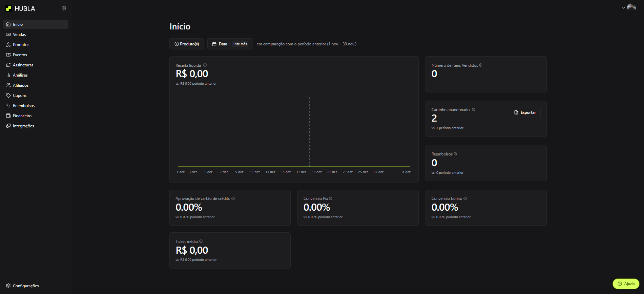The height and width of the screenshot is (294, 644).
Task: Open the Financeiro wallet icon
Action: (x=8, y=116)
